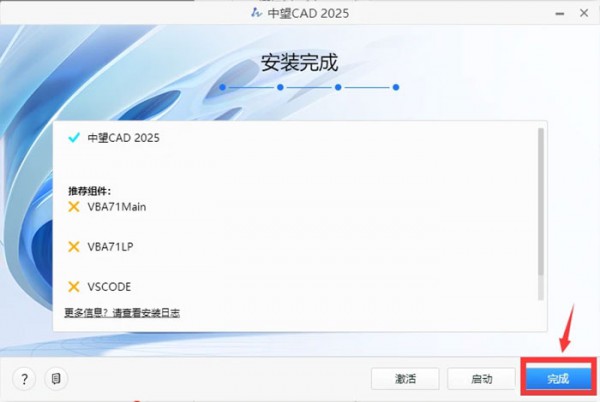Click the 推荐组件 label
The height and width of the screenshot is (402, 600).
click(x=90, y=191)
